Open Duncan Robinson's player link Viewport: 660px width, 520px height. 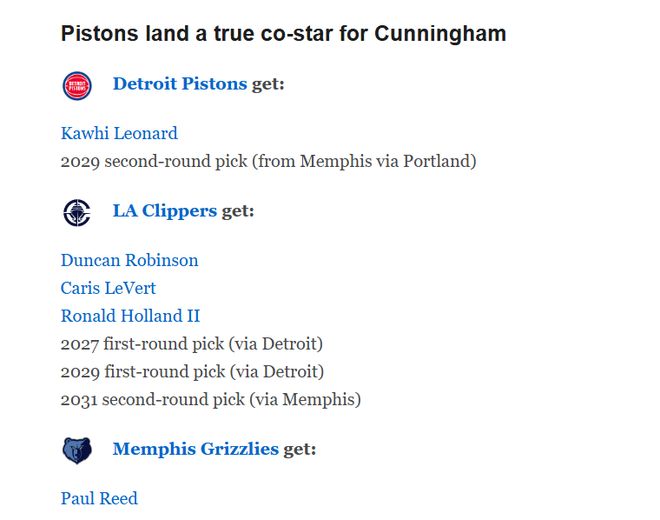coord(129,261)
